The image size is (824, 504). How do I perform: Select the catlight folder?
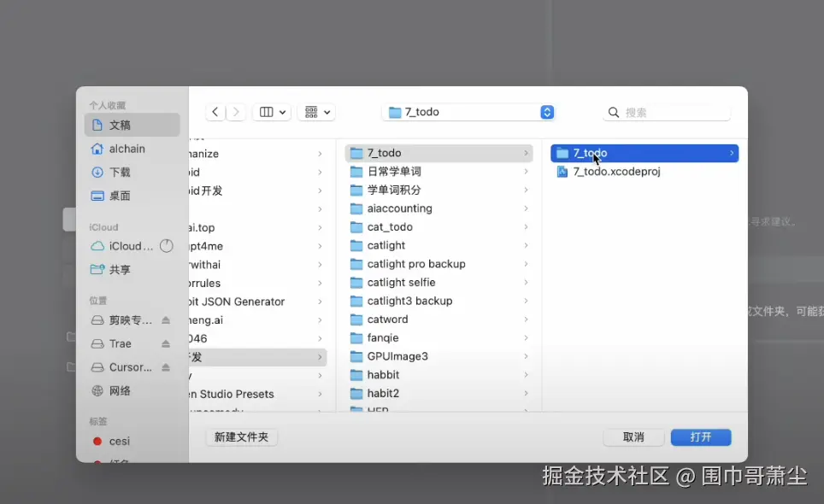pyautogui.click(x=438, y=245)
